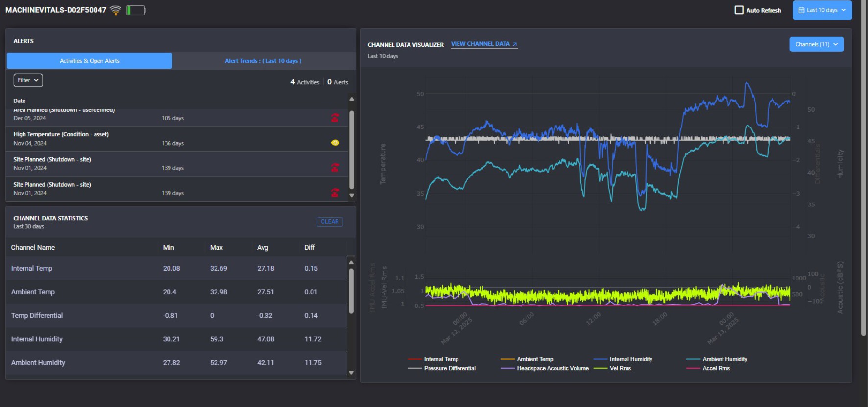Select the Activities & Open Alerts tab
Viewport: 868px width, 407px height.
click(90, 61)
